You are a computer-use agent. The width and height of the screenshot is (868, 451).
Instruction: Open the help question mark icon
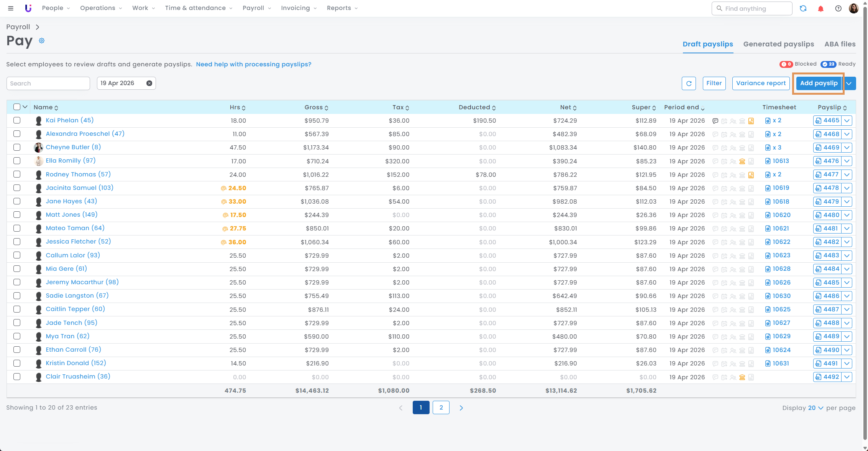[838, 8]
